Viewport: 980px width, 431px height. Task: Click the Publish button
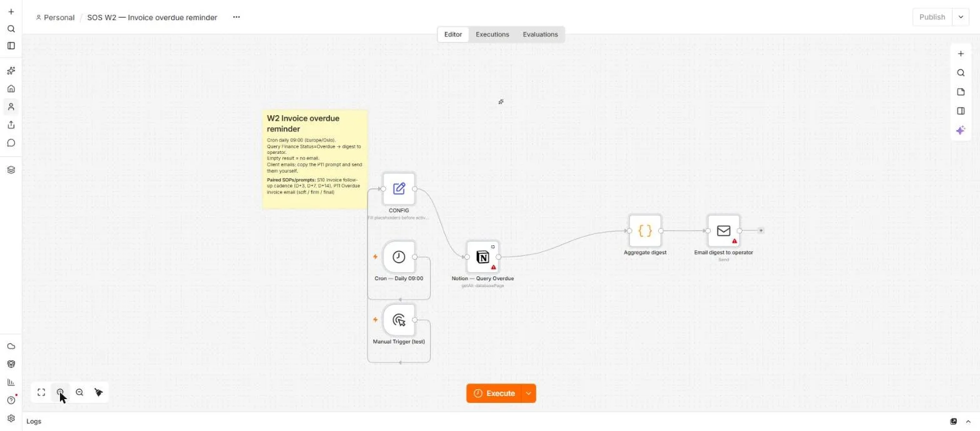pyautogui.click(x=932, y=18)
